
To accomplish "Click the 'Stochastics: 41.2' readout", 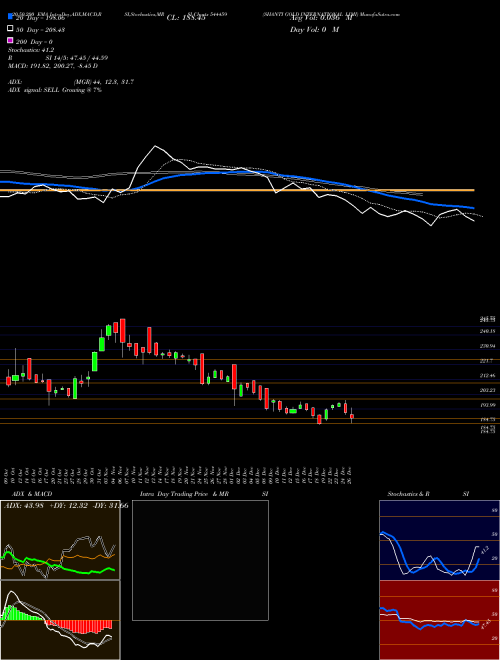I will pos(29,50).
